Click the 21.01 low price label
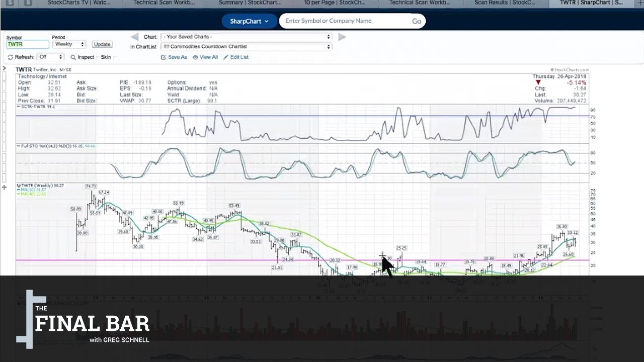The image size is (644, 362). 277,268
